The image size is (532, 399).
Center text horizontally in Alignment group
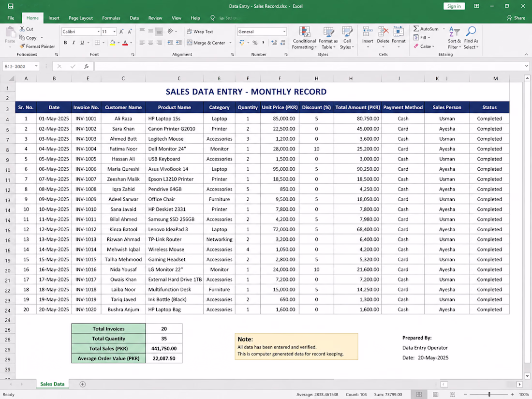pos(150,43)
